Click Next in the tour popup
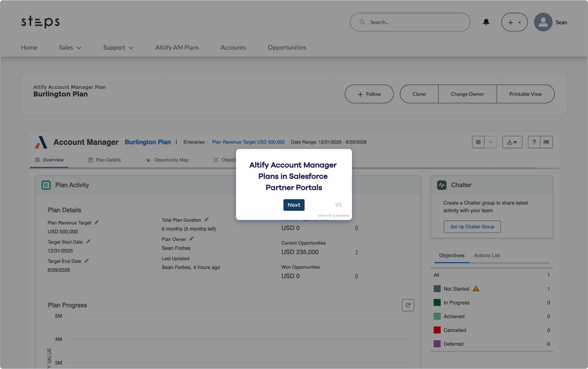The image size is (588, 369). click(294, 205)
